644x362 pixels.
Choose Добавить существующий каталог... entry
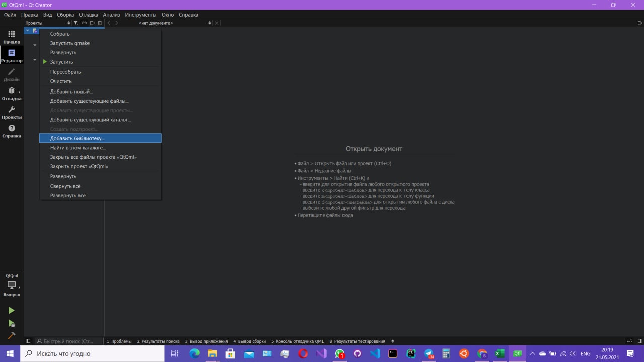[100, 120]
